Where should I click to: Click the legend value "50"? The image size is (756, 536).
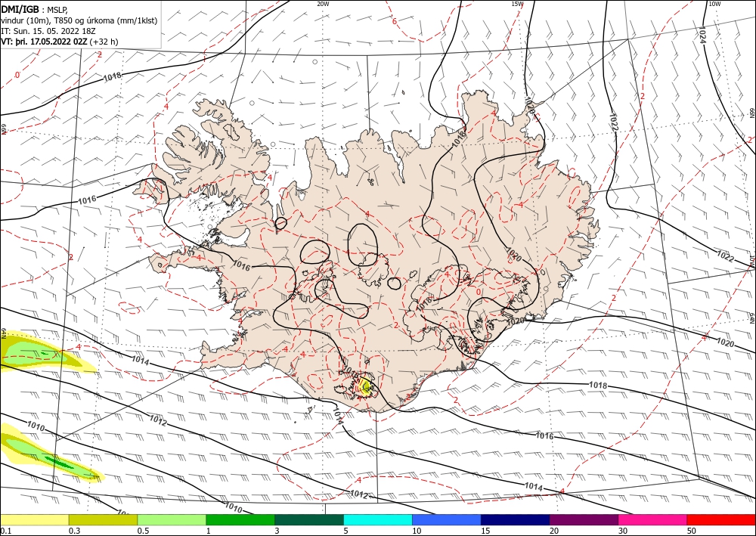click(692, 531)
